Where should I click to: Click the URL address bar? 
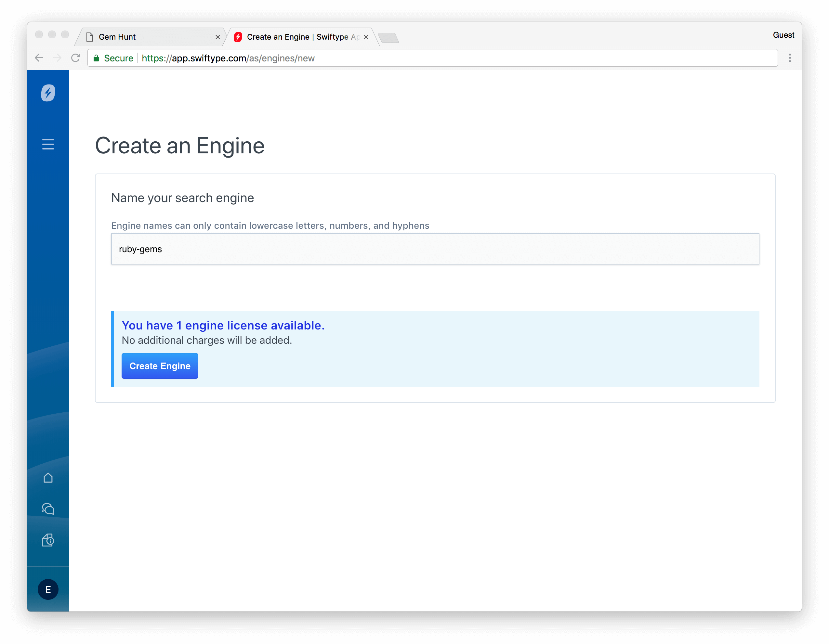[x=432, y=58]
